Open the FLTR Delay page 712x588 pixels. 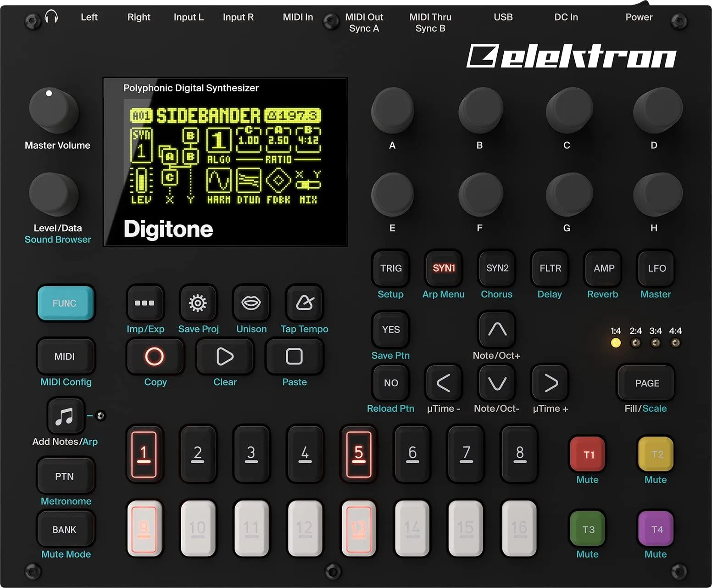tap(549, 269)
